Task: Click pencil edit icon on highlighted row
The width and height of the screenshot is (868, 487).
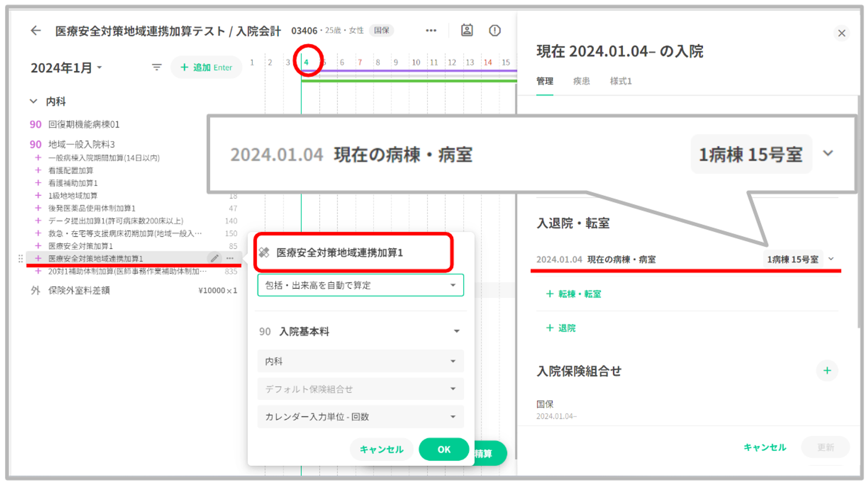Action: point(214,258)
